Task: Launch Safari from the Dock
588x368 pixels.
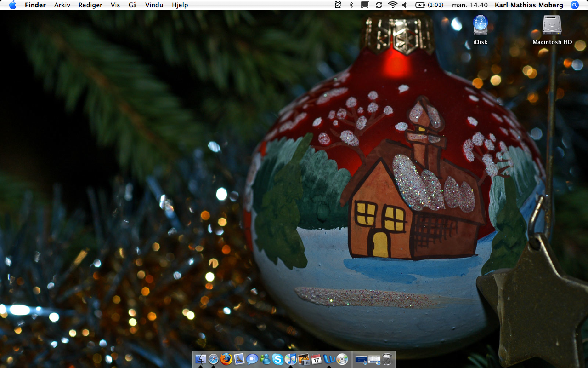Action: [214, 359]
